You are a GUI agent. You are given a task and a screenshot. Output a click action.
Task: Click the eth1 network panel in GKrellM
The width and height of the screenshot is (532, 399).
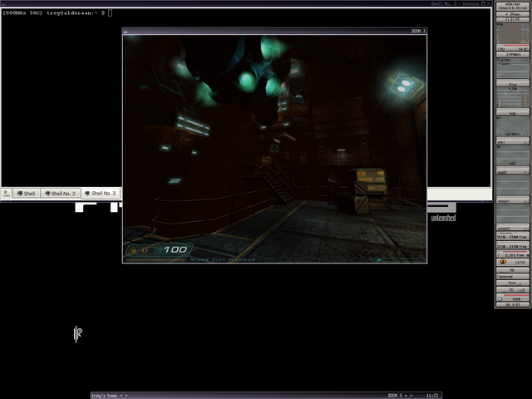513,142
